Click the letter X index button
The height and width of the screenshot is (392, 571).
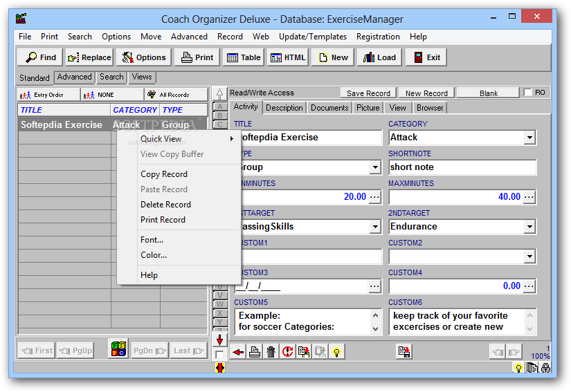(x=219, y=313)
